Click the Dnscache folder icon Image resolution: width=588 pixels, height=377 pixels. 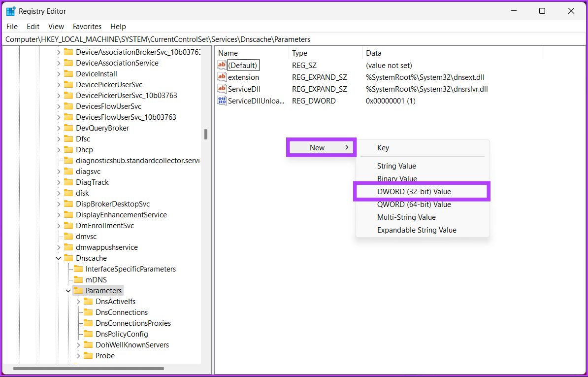point(68,258)
